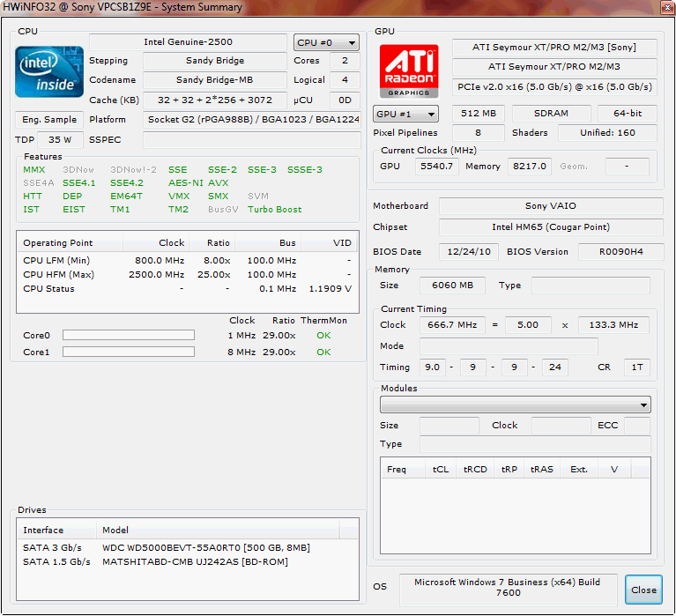Click the Bus column header

pos(268,242)
